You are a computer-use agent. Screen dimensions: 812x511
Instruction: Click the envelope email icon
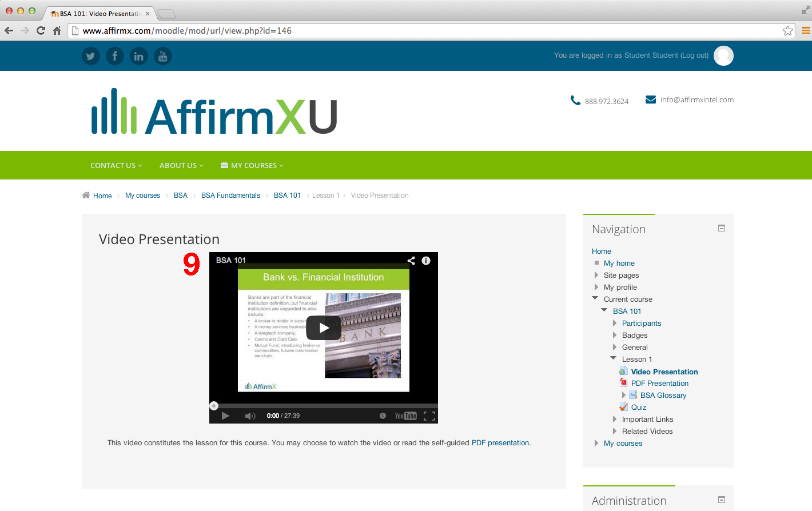(651, 99)
